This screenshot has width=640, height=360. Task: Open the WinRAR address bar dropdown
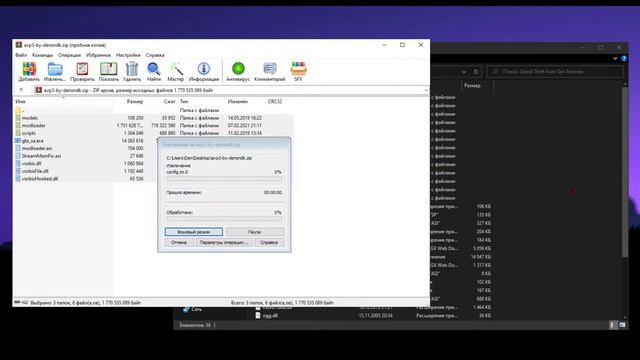426,90
